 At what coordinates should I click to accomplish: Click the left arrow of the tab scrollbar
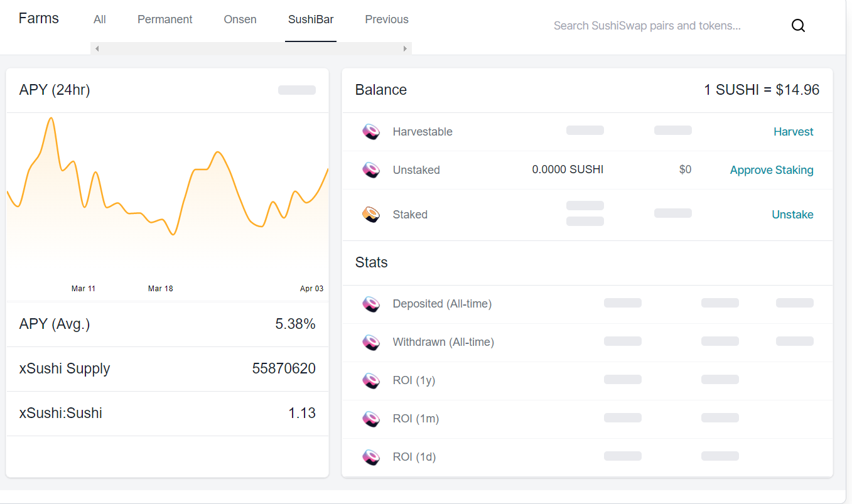tap(97, 48)
